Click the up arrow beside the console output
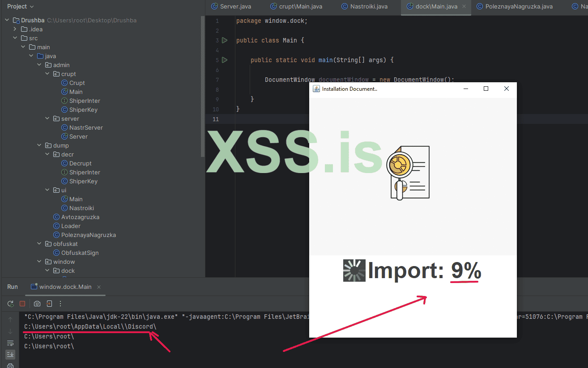Viewport: 588px width, 368px height. point(10,319)
